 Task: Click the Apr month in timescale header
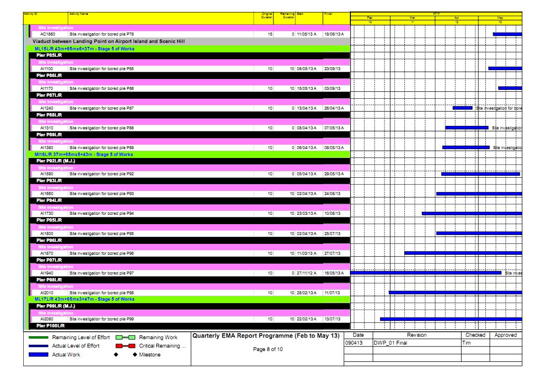(457, 18)
